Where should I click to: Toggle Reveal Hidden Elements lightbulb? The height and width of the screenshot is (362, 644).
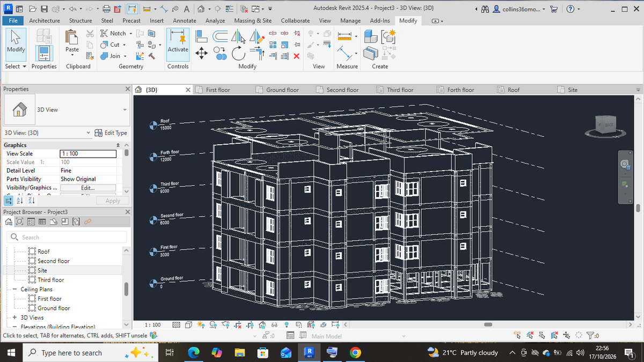coord(287,324)
